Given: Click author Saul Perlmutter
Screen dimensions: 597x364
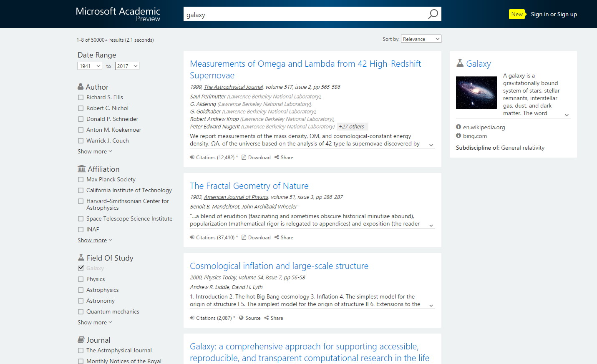Looking at the screenshot, I should click(x=208, y=97).
